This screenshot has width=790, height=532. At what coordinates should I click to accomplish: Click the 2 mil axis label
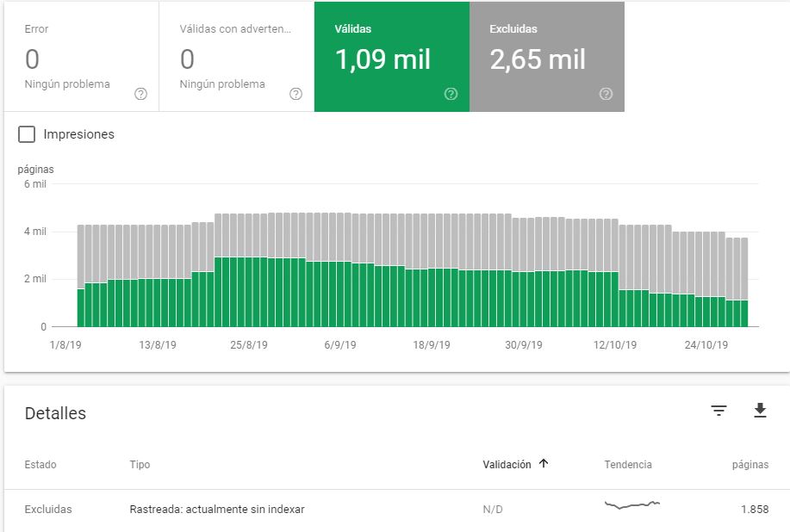[35, 279]
